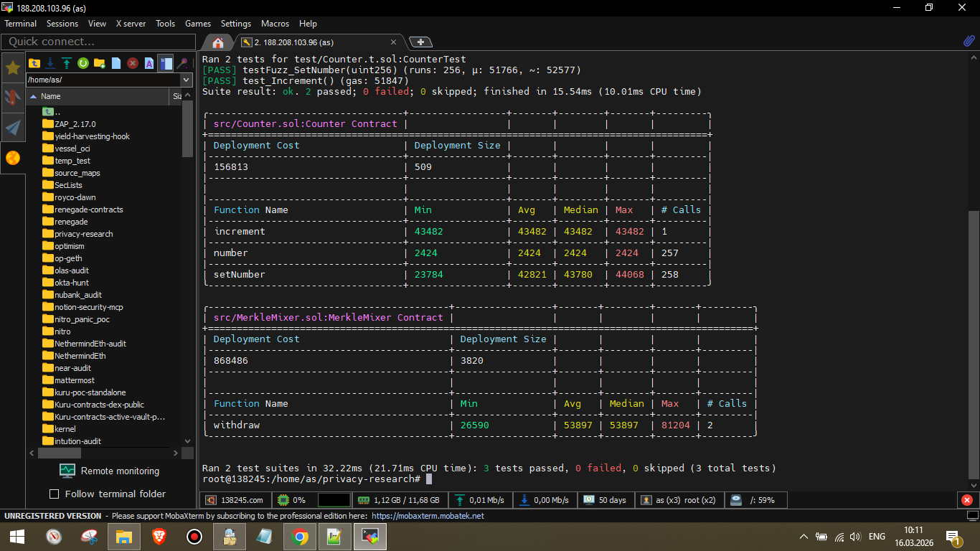The image size is (980, 551).
Task: Open Brave browser from the taskbar
Action: (x=159, y=536)
